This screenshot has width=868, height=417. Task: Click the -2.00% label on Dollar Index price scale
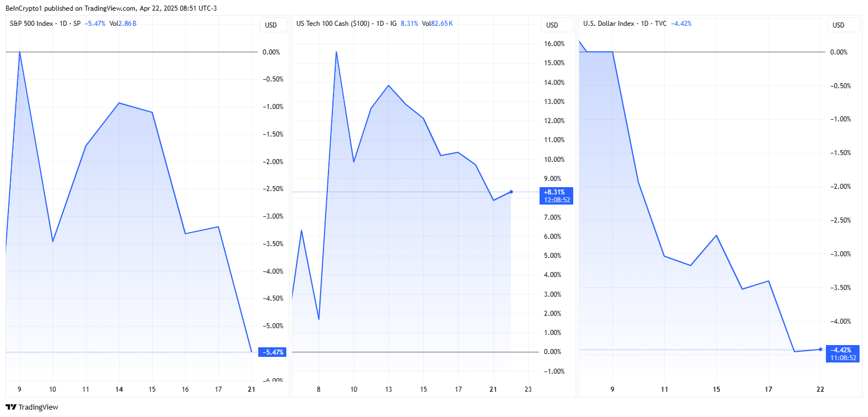(x=840, y=187)
